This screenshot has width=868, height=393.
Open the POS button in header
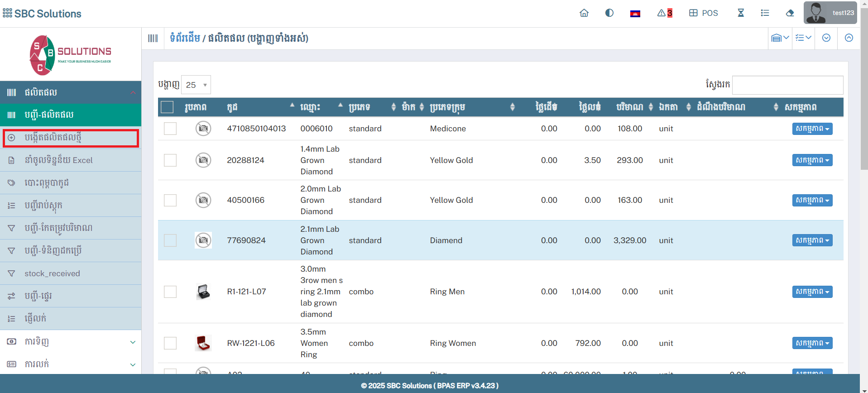click(704, 13)
